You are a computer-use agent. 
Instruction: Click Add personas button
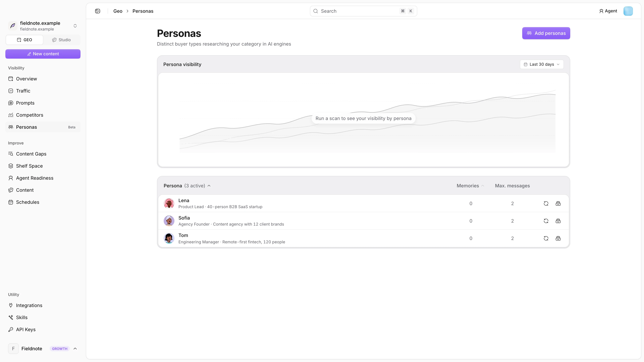coord(546,33)
